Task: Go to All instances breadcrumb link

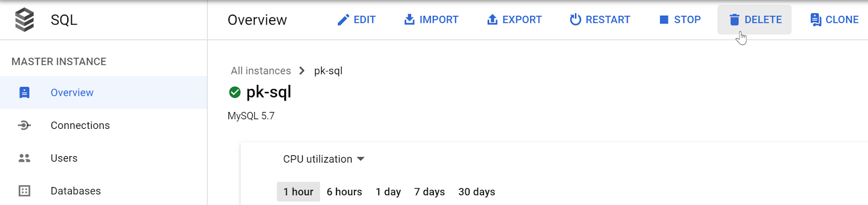Action: (x=261, y=71)
